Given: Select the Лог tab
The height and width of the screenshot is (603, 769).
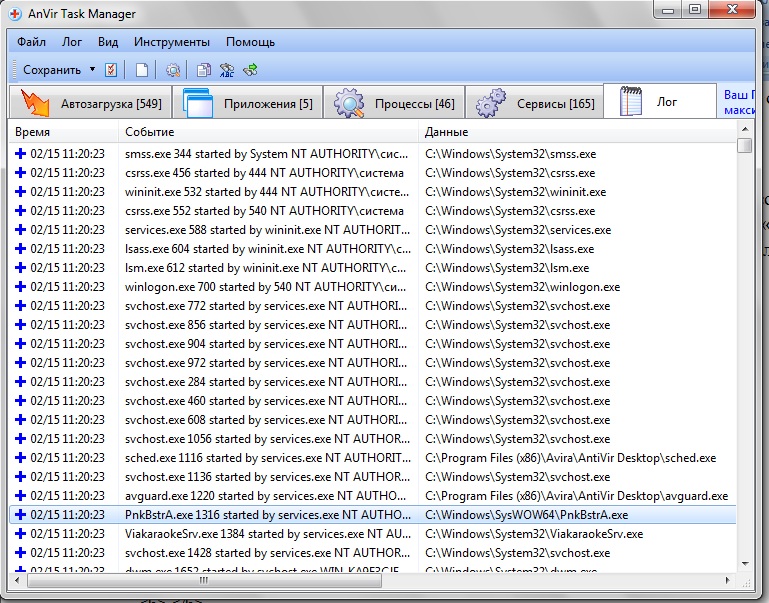Looking at the screenshot, I should [660, 101].
